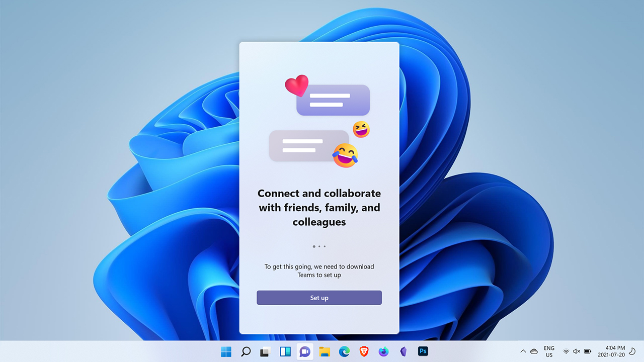Open Wi-Fi network quick settings
This screenshot has height=362, width=644.
[566, 351]
